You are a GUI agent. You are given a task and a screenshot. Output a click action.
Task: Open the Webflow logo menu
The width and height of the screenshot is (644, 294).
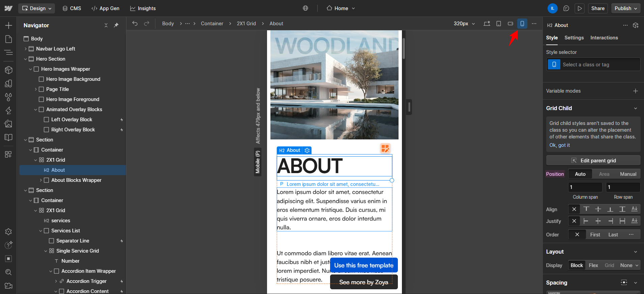pos(8,8)
